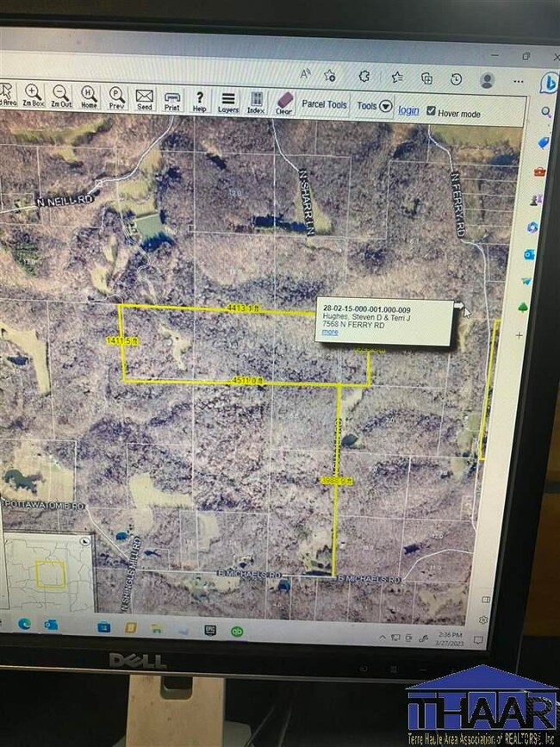
Task: Click the login link
Action: click(x=408, y=110)
